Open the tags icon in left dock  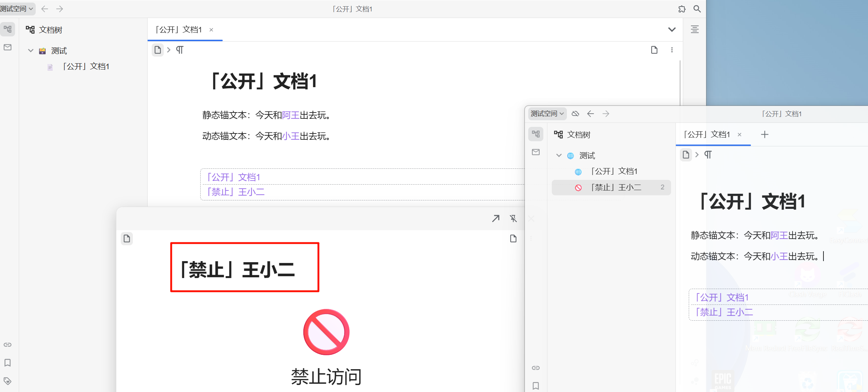pyautogui.click(x=8, y=381)
